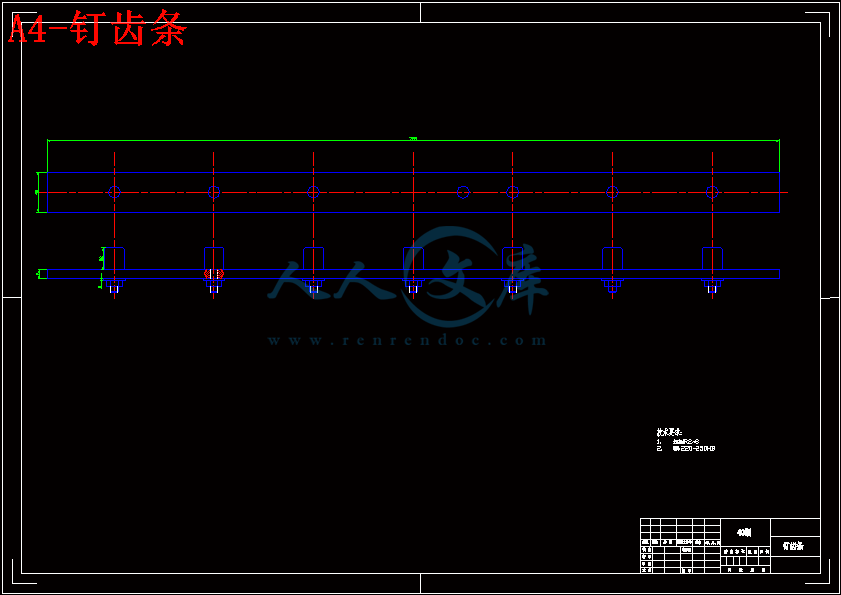Select the overall length dimension text above the top view
This screenshot has height=595, width=841.
(413, 139)
